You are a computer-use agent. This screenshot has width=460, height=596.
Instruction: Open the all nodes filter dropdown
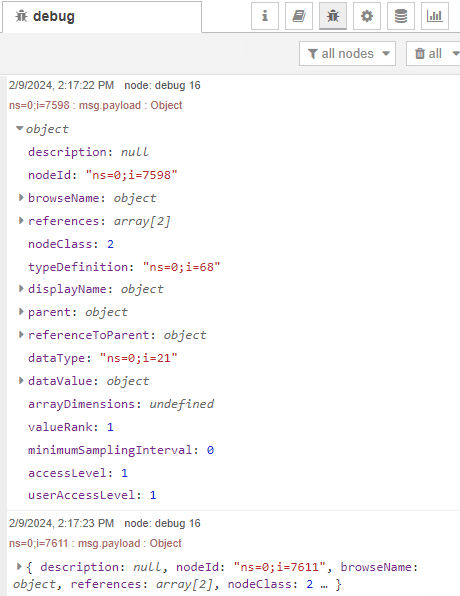(x=347, y=54)
